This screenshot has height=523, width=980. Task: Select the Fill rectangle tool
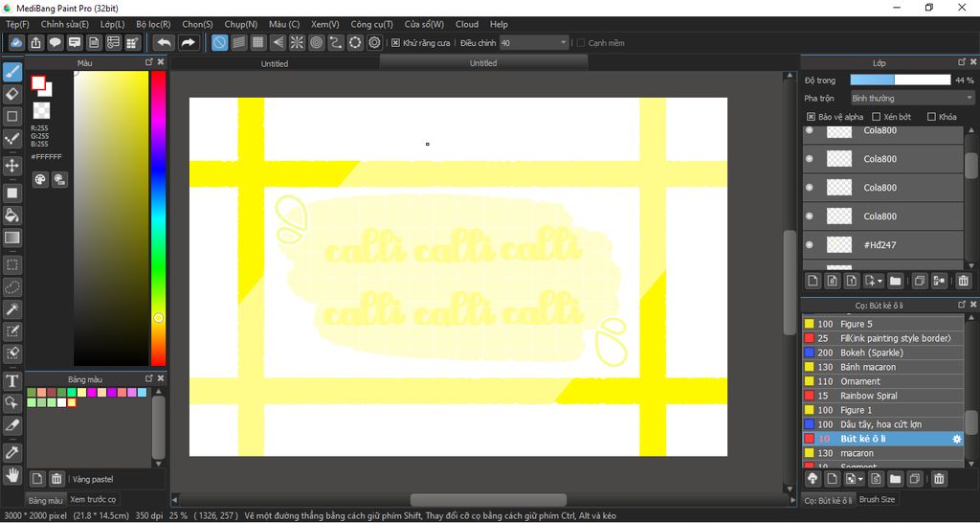tap(12, 193)
